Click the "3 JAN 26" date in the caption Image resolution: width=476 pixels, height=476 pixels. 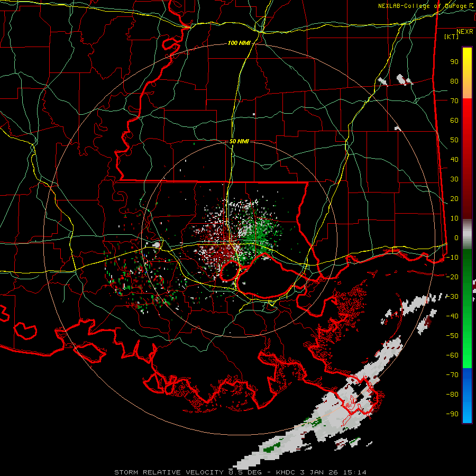tap(319, 472)
